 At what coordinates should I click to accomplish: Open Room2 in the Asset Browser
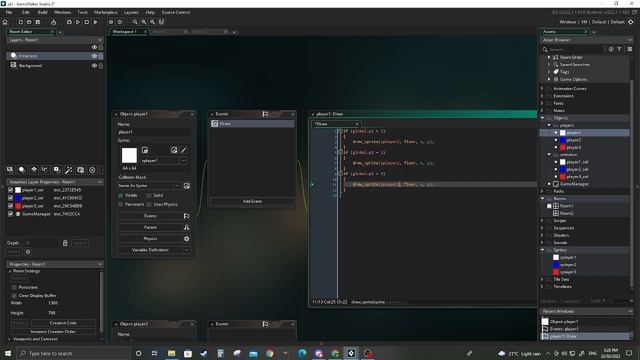(x=567, y=213)
